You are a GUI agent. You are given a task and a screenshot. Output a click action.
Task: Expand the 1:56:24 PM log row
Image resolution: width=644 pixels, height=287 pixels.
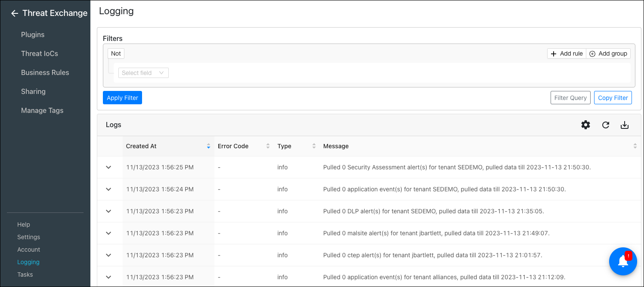(108, 189)
